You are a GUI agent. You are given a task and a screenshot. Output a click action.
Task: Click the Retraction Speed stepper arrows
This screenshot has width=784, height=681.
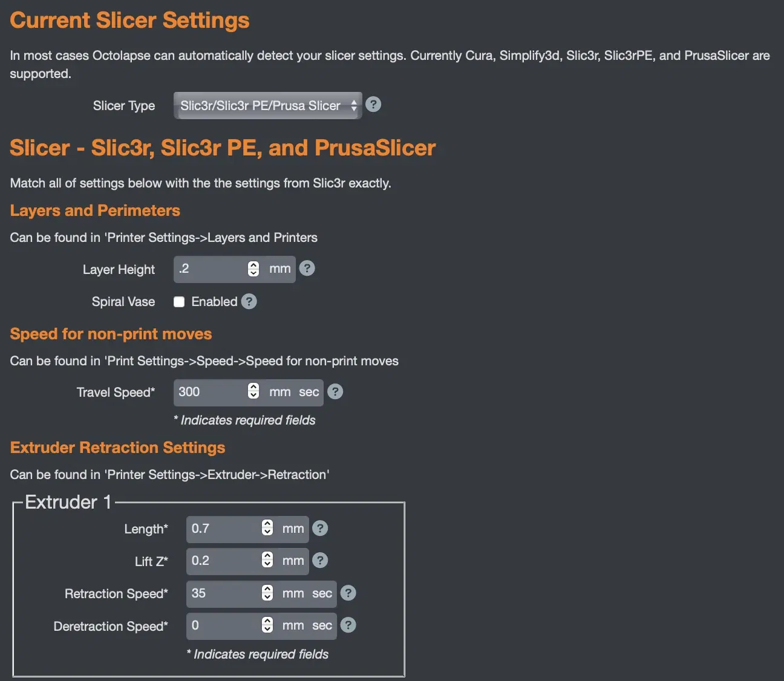click(267, 593)
